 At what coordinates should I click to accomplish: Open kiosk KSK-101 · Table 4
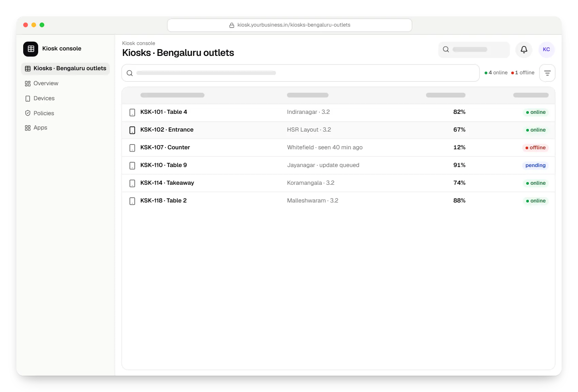click(x=338, y=112)
